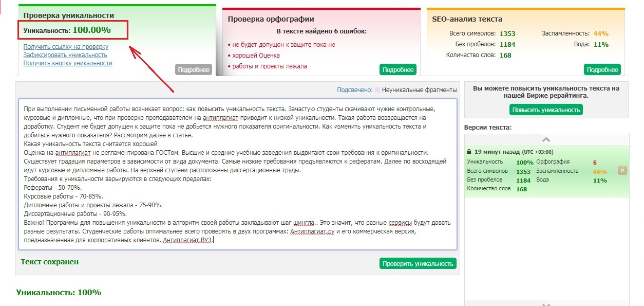Click the lock icon beside '19 минут назад'
Screen dimensions: 644x306
point(469,152)
